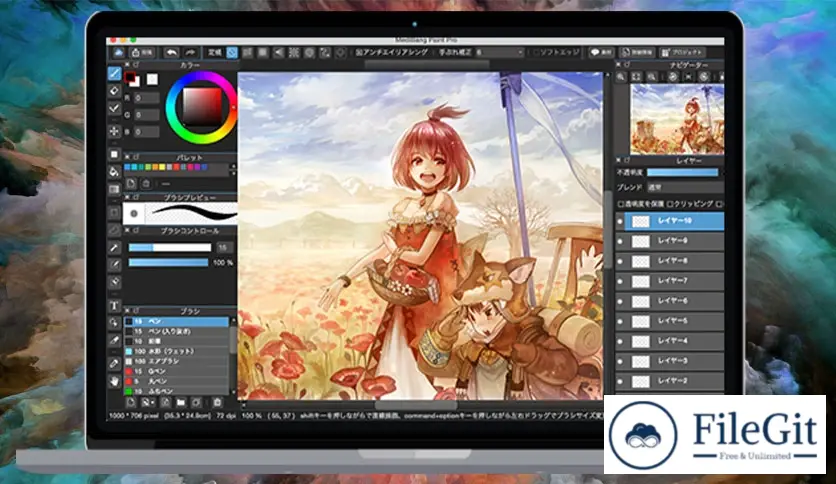
Task: Open brush folder icon below brush list
Action: coord(181,402)
